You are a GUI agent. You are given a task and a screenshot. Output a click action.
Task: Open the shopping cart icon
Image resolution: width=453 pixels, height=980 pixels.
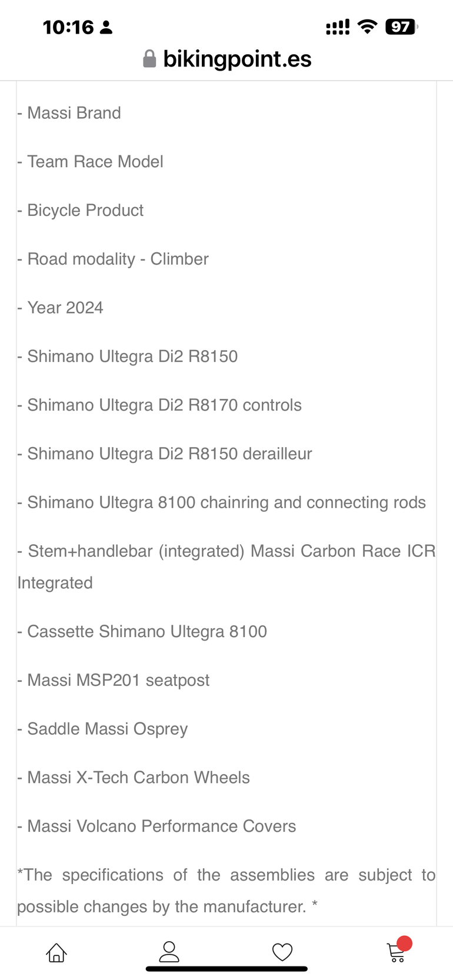tap(396, 953)
